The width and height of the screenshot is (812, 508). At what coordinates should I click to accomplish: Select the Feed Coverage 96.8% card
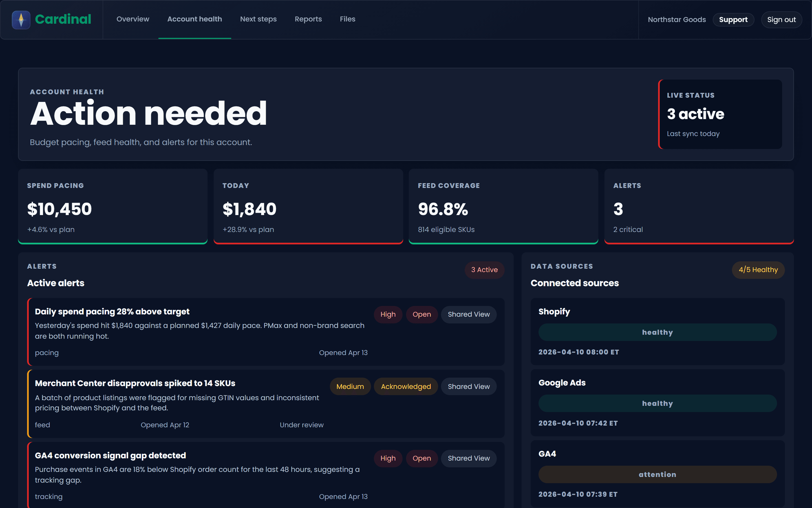pos(503,206)
